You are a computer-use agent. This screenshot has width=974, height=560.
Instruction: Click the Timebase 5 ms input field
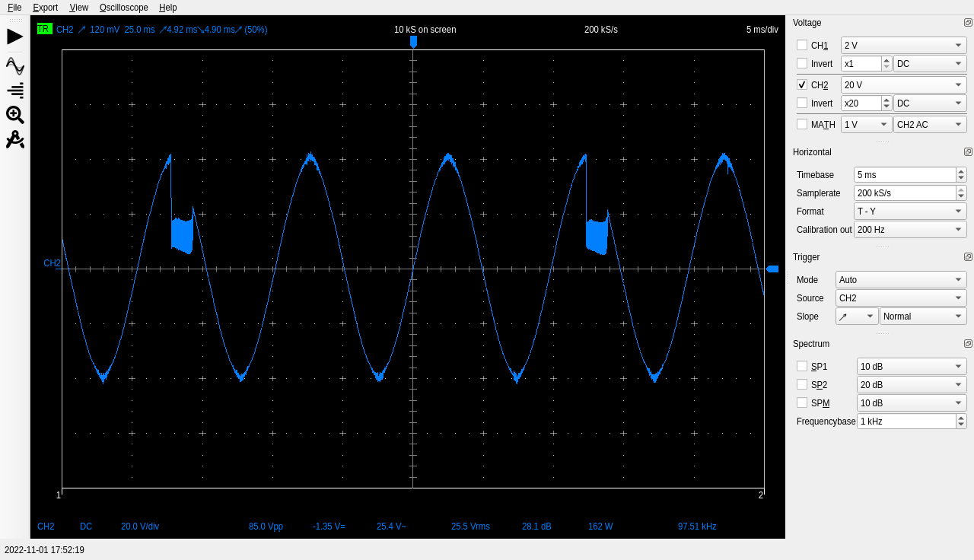pos(905,175)
